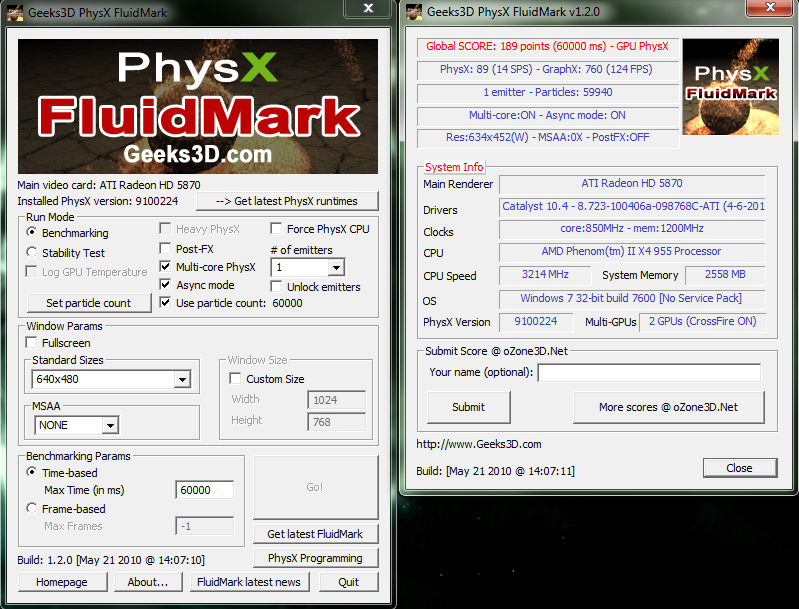The image size is (799, 609).
Task: Click Clocks core:850MHz field
Action: tap(632, 229)
